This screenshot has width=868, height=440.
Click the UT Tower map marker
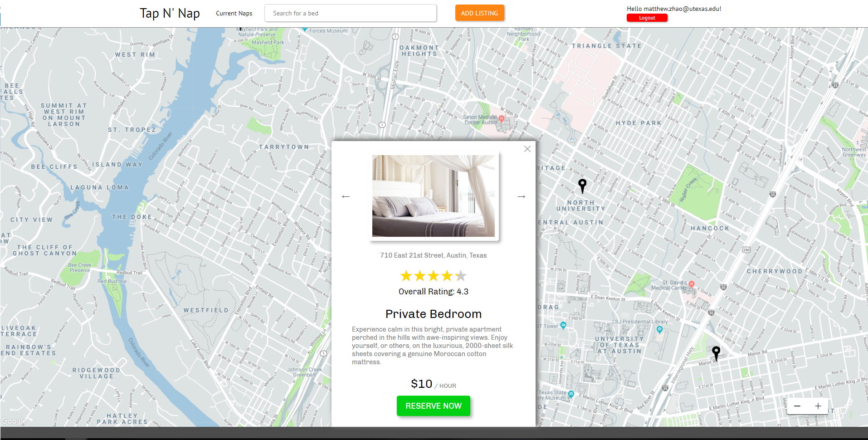563,325
